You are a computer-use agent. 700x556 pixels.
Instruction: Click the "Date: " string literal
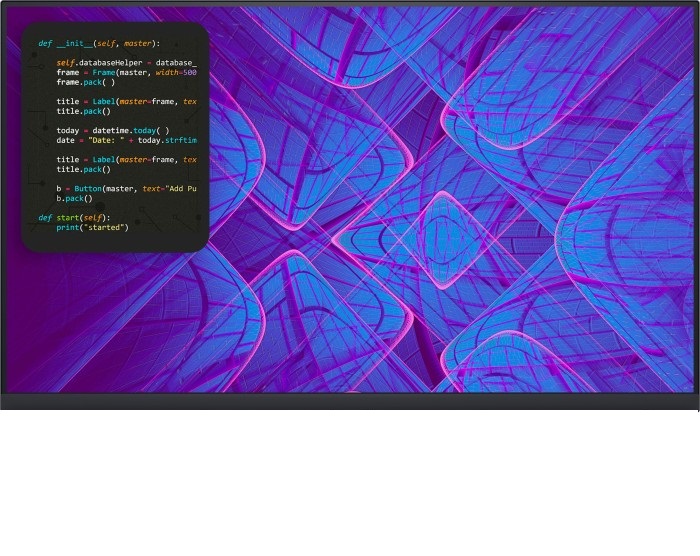[105, 140]
